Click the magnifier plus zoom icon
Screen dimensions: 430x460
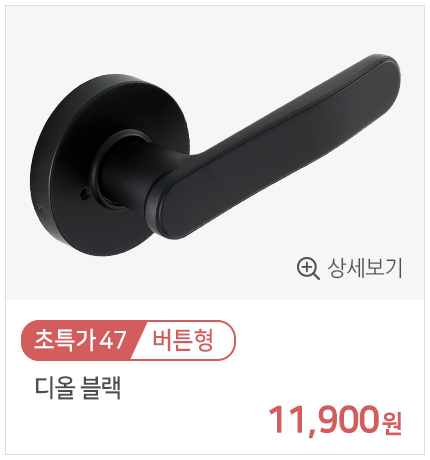pos(308,268)
